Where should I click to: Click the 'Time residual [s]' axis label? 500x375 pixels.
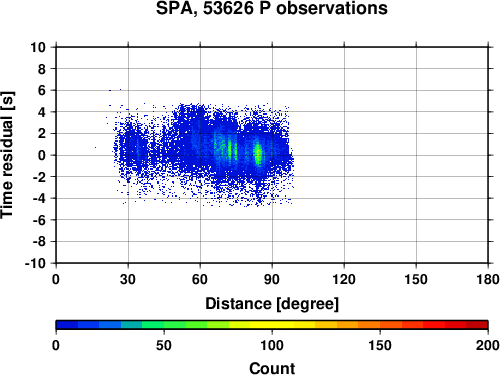[x=7, y=155]
